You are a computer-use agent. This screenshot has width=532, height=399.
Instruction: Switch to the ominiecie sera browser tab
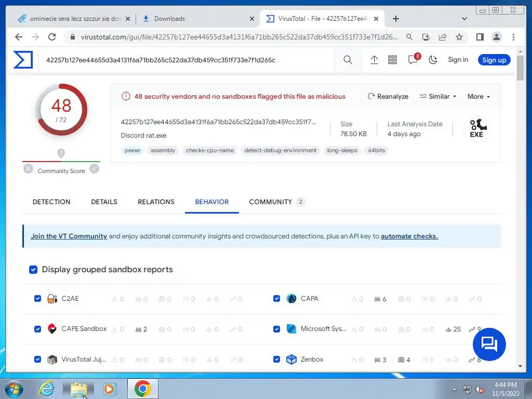[74, 19]
